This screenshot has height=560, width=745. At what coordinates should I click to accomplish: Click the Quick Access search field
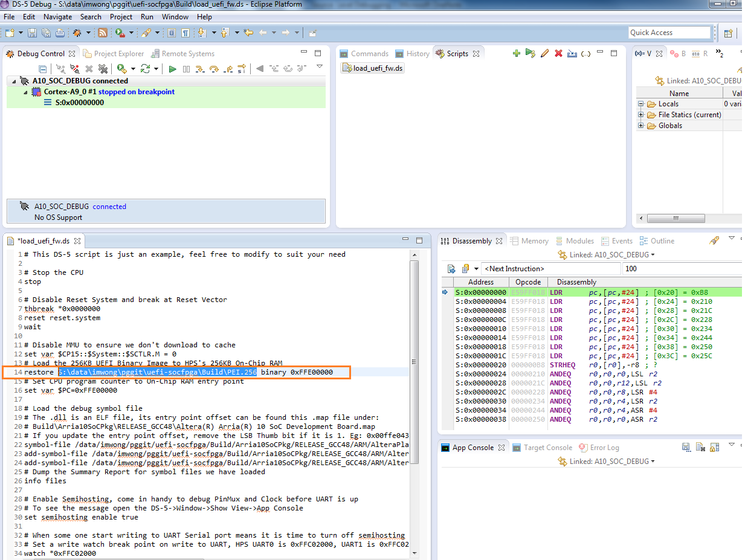669,33
